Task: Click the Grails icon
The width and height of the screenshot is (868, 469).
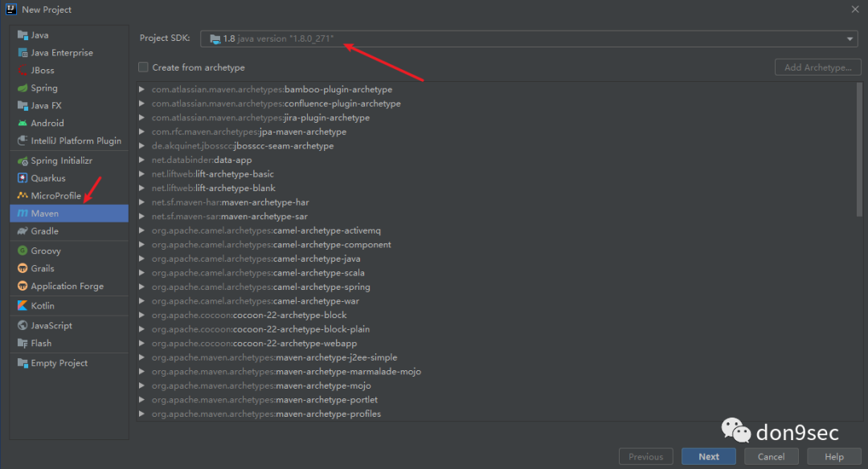Action: pos(23,268)
